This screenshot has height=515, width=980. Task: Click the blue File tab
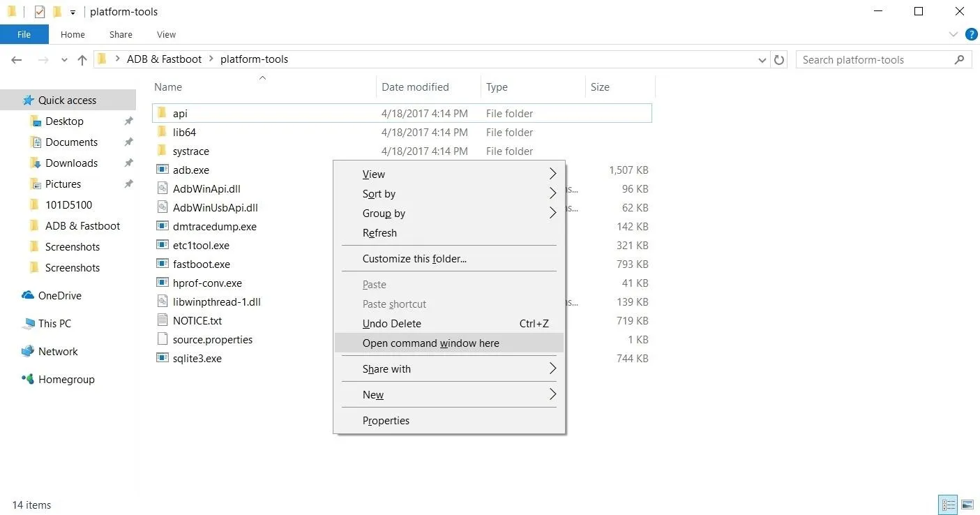[x=24, y=34]
